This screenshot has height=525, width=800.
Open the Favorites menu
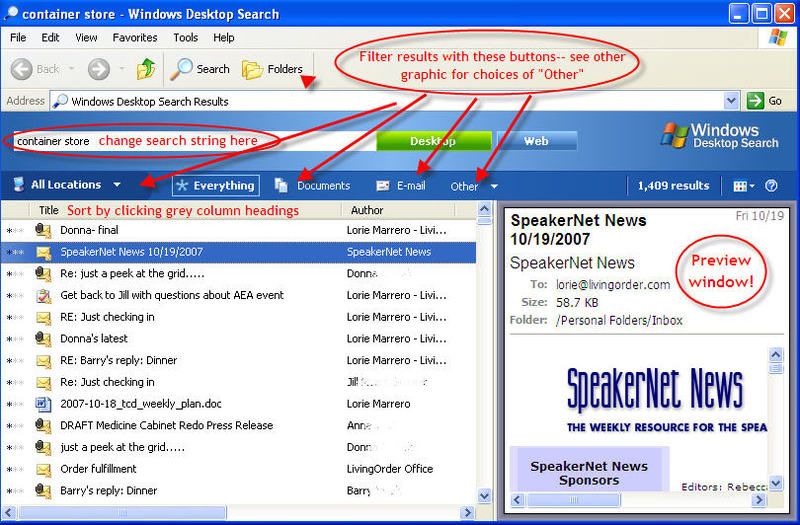pyautogui.click(x=135, y=38)
